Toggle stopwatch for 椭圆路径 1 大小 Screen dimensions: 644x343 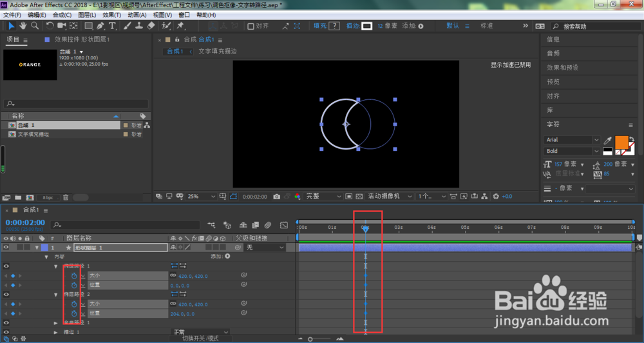[x=74, y=275]
